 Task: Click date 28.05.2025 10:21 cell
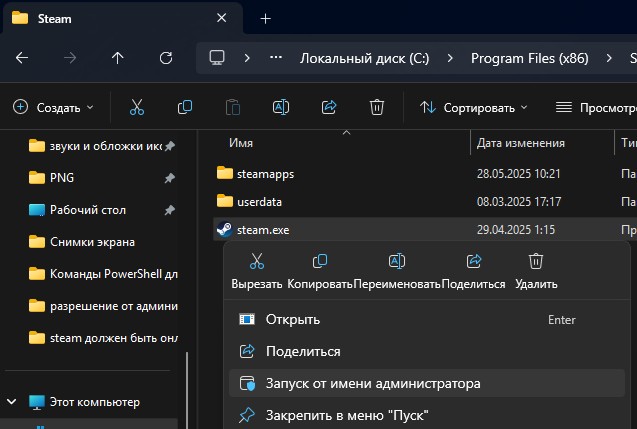(x=518, y=174)
